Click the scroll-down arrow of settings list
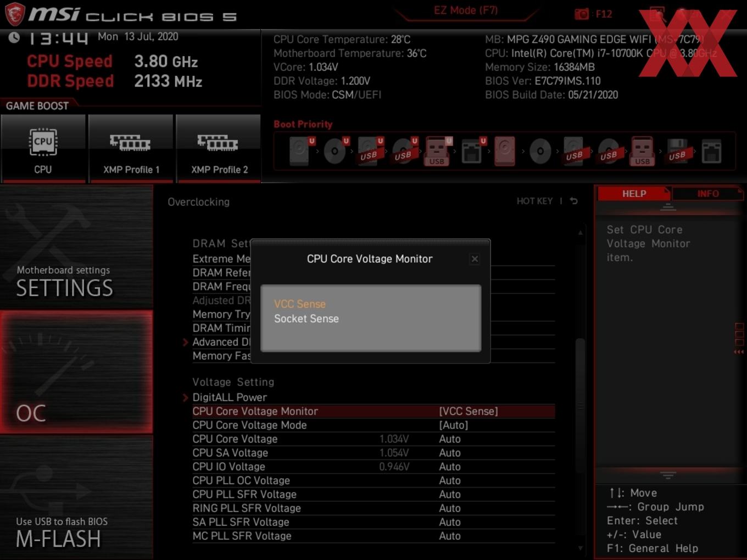Viewport: 747px width, 560px height. (581, 548)
